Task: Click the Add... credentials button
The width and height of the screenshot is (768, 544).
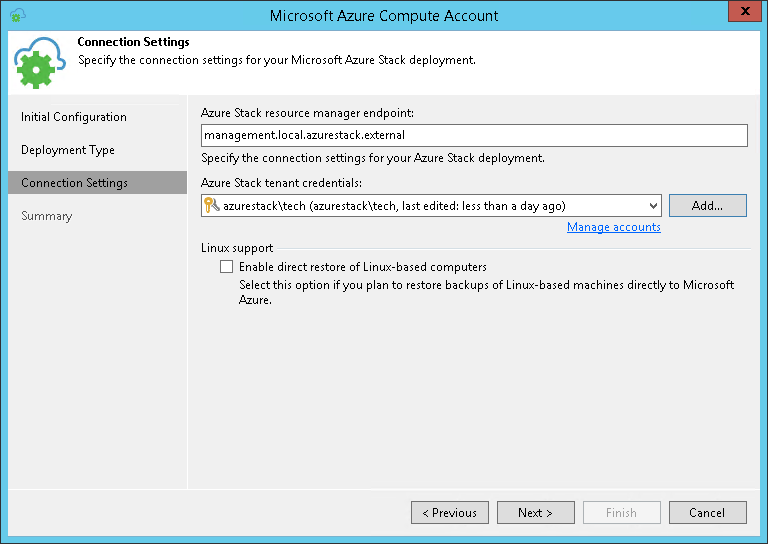Action: coord(708,206)
